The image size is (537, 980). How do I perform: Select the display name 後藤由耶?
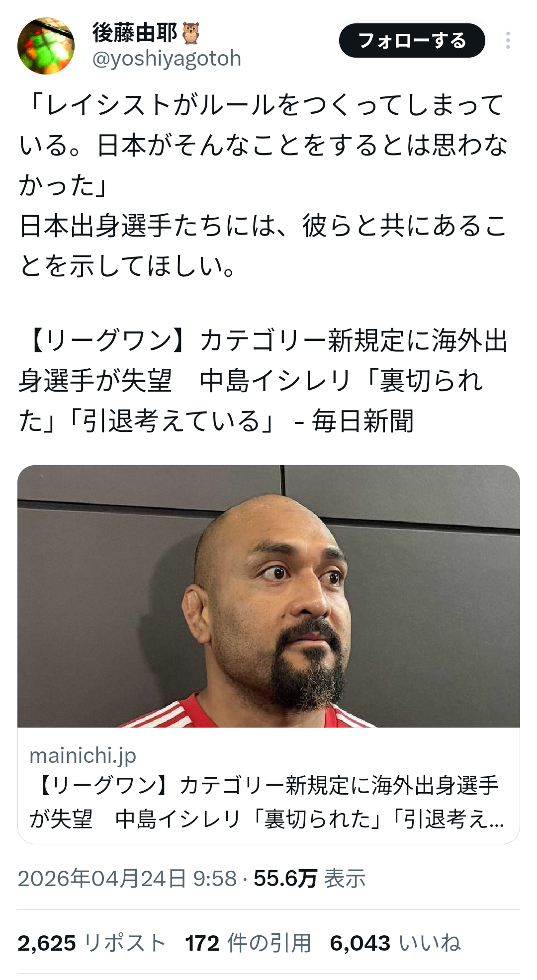134,33
